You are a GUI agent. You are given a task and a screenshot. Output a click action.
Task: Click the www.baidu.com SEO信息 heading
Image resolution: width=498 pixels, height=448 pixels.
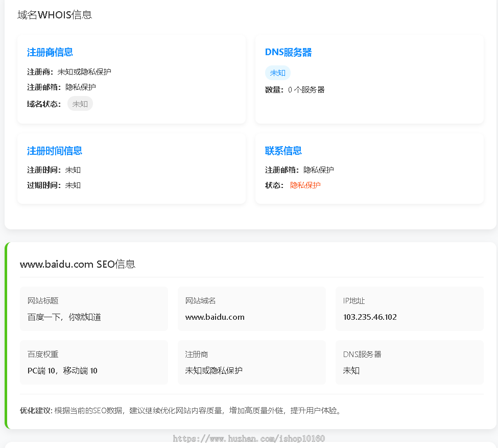coord(78,264)
